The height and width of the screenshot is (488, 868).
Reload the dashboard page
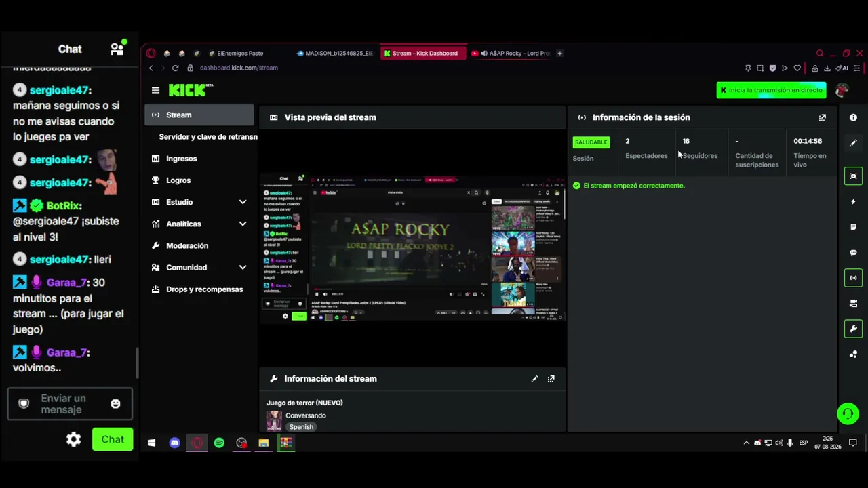pos(175,68)
